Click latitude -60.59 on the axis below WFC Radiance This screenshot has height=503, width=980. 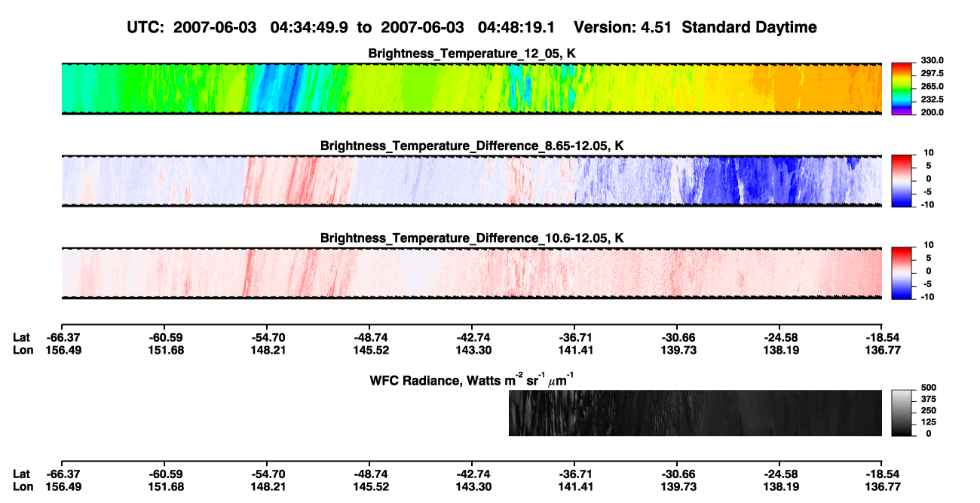[x=164, y=474]
